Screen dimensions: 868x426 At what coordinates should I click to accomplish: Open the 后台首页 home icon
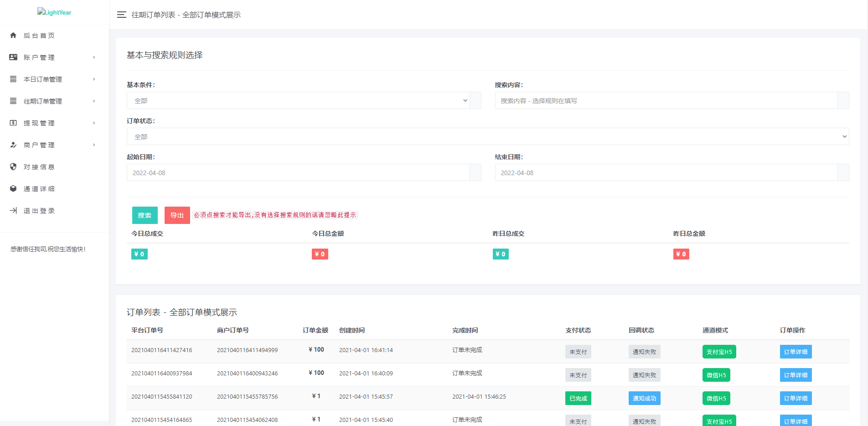coord(13,35)
